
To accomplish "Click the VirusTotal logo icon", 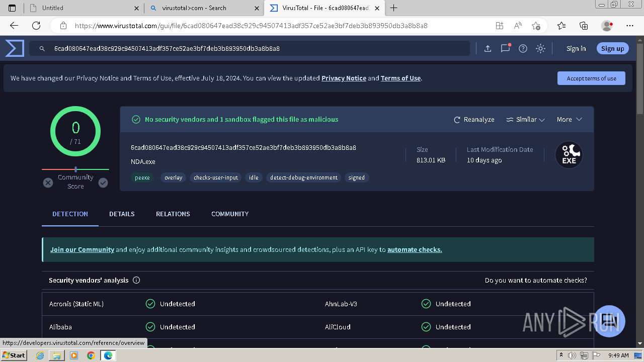I will (x=15, y=48).
